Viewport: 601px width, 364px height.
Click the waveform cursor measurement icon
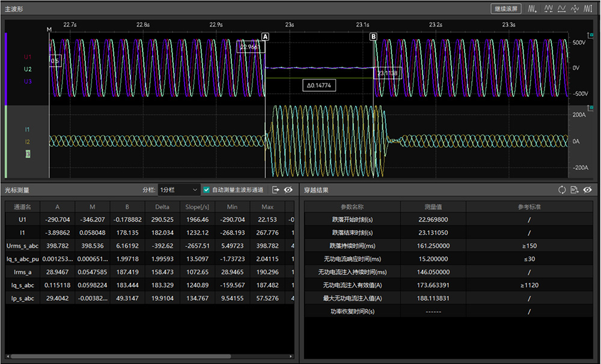pos(588,8)
